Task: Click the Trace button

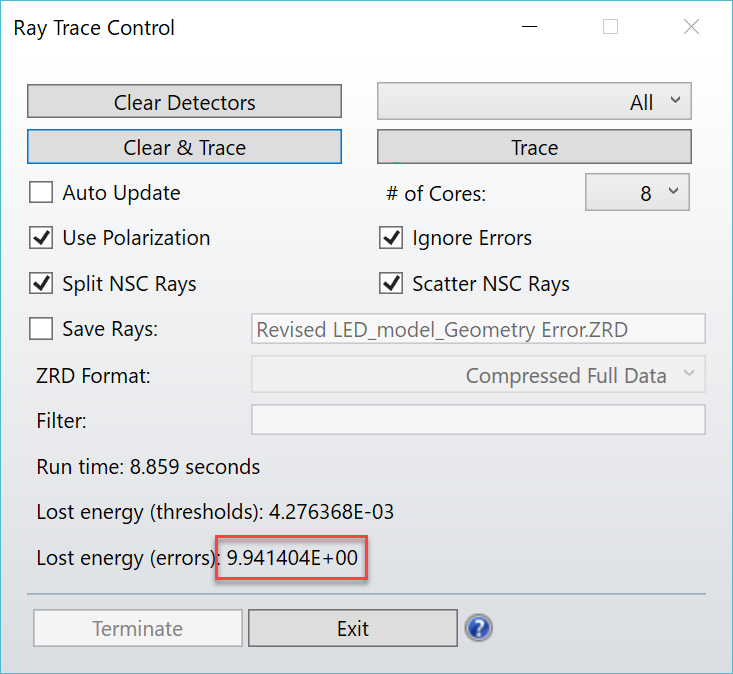Action: tap(534, 147)
